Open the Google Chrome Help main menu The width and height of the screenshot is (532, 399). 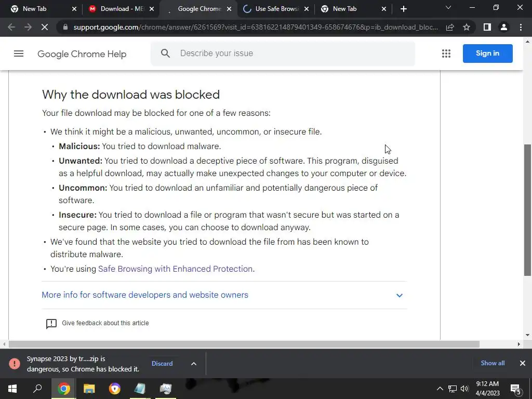[19, 54]
